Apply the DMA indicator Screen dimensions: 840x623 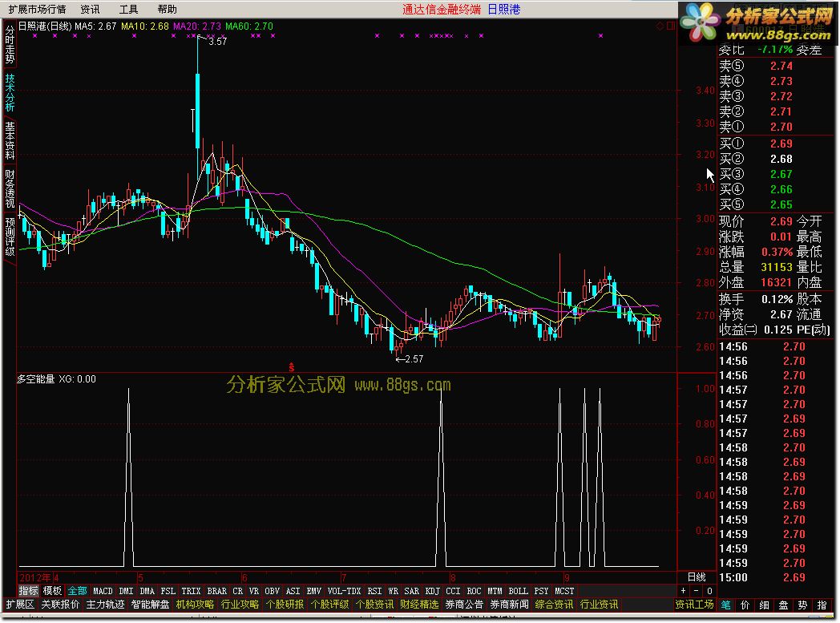(147, 591)
